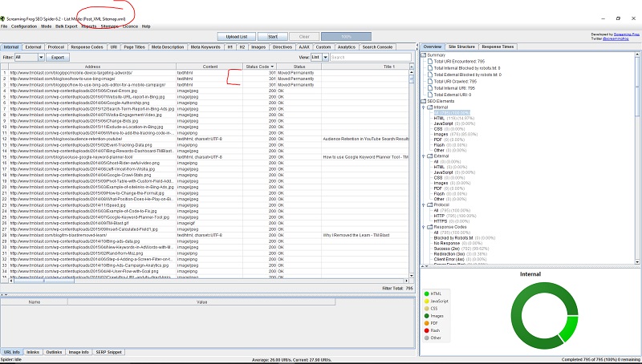Click the Screaming Frog app logo icon
This screenshot has width=642, height=364.
2,18
